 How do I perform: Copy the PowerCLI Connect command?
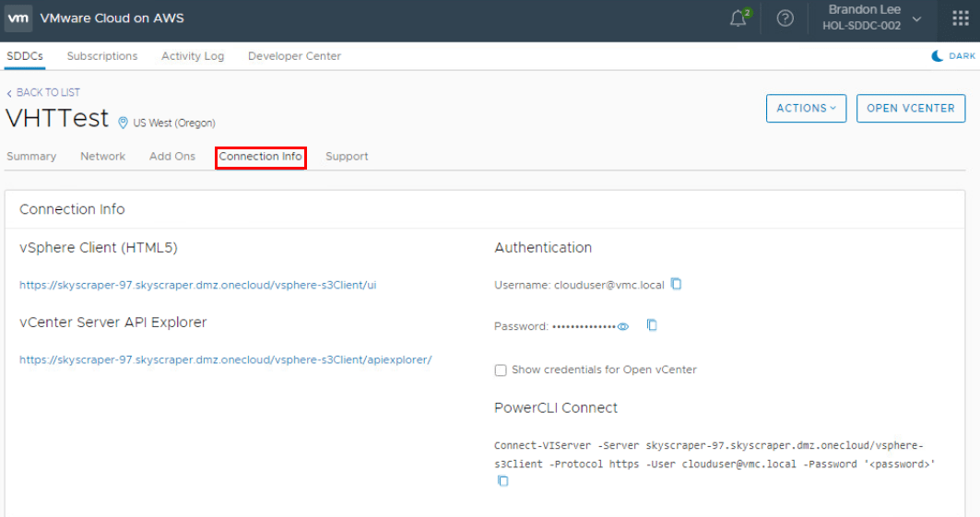502,481
